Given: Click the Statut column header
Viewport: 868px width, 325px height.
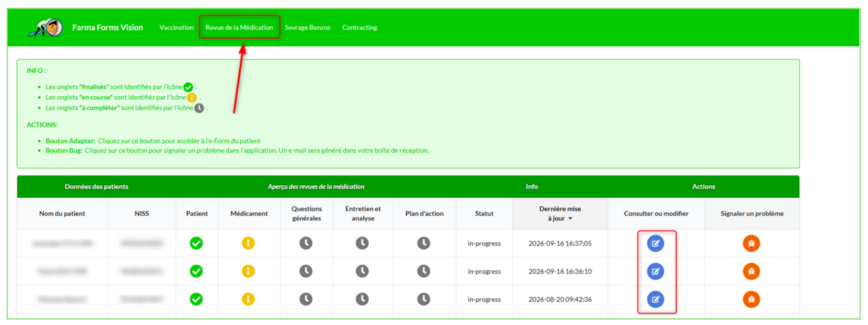Looking at the screenshot, I should [484, 214].
